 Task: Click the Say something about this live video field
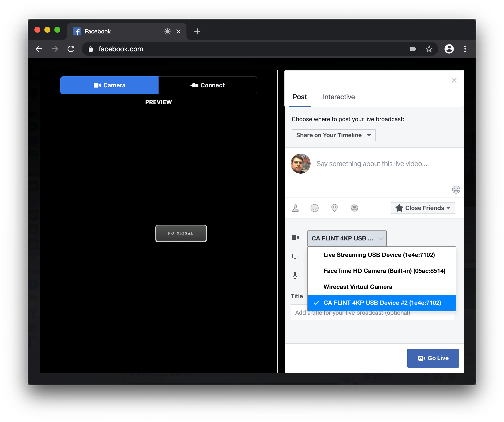[372, 164]
